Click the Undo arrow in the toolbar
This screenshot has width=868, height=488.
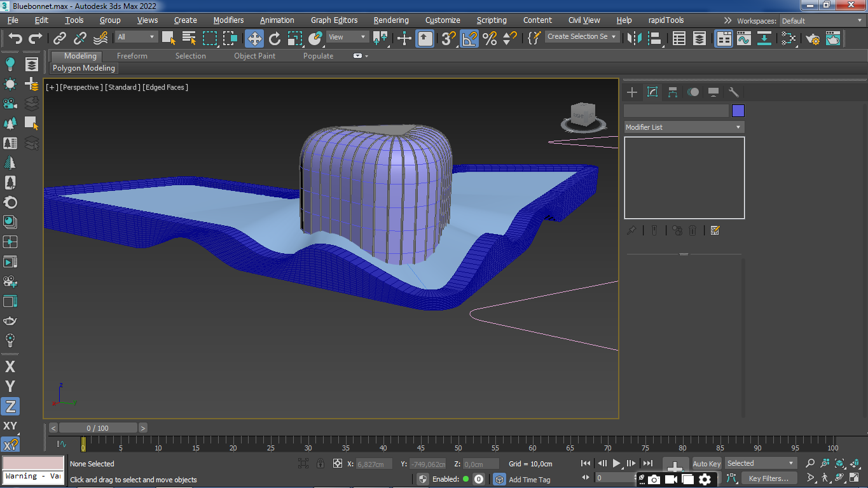coord(15,39)
